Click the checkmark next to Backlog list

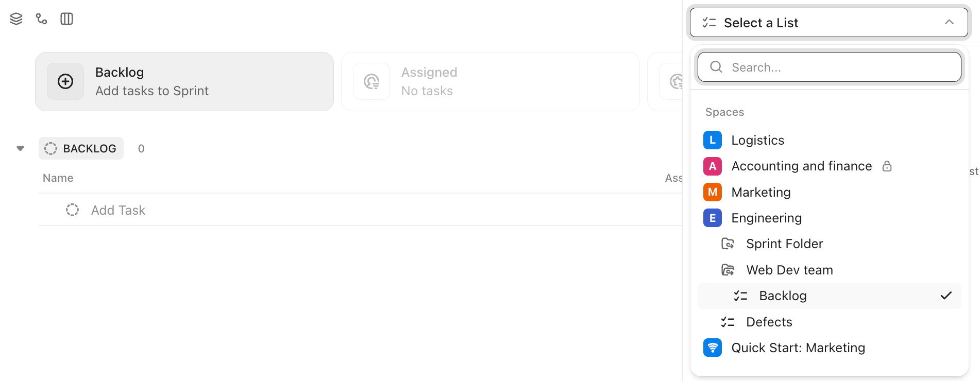click(x=946, y=296)
